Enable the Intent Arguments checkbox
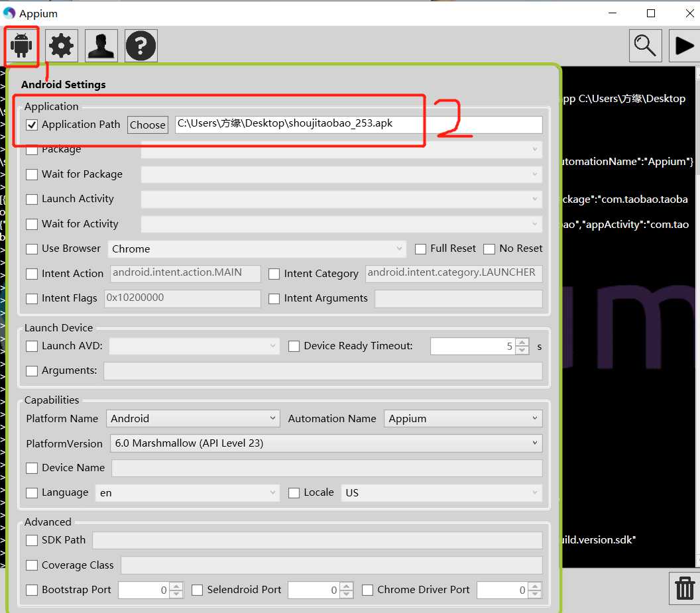 click(x=274, y=299)
